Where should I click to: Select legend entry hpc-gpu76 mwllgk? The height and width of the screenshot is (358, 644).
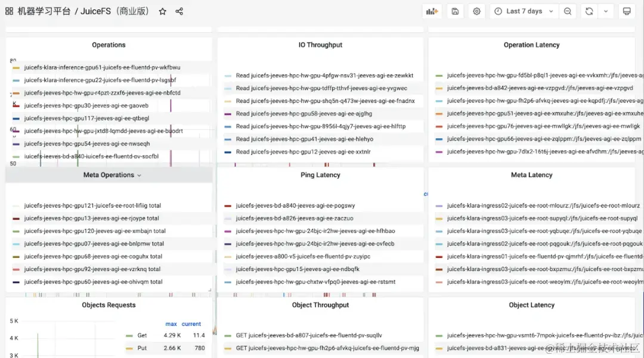point(543,126)
